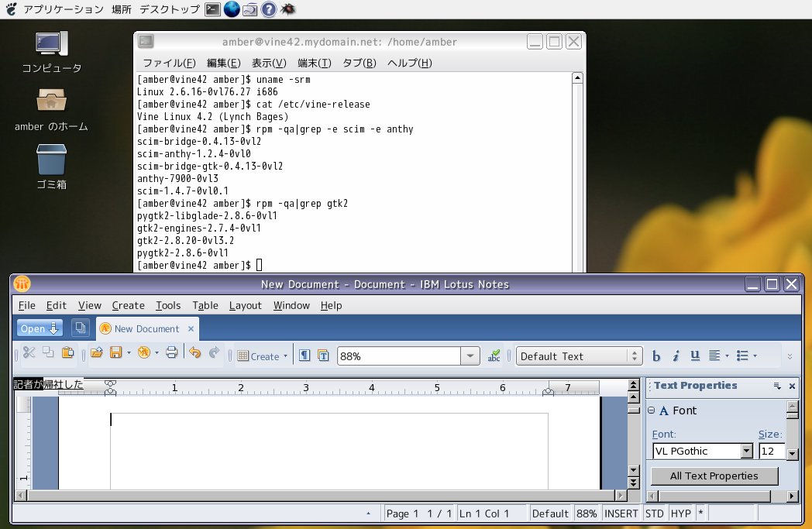812x529 pixels.
Task: Open the Default Text style selector
Action: click(x=580, y=356)
